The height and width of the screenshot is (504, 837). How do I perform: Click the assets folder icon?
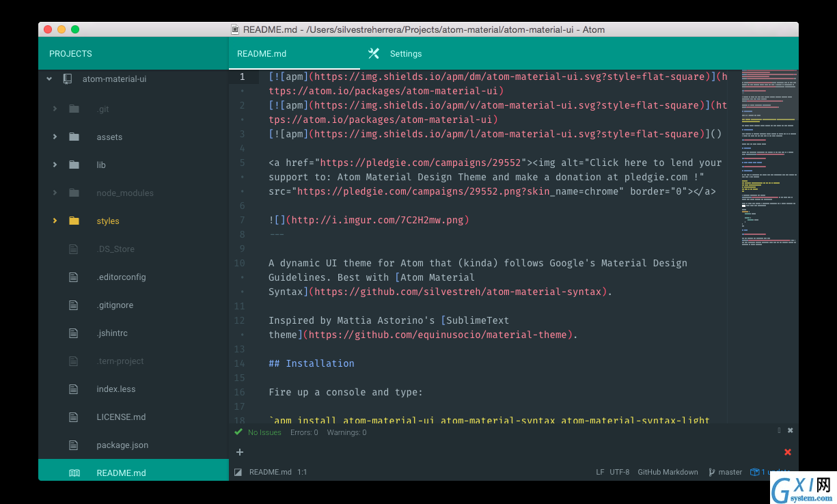(x=74, y=137)
